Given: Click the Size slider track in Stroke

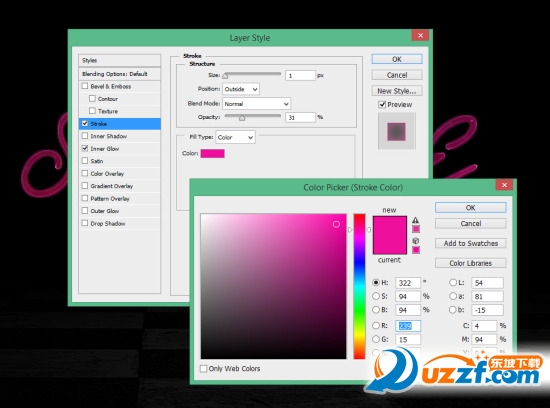Looking at the screenshot, I should click(252, 74).
